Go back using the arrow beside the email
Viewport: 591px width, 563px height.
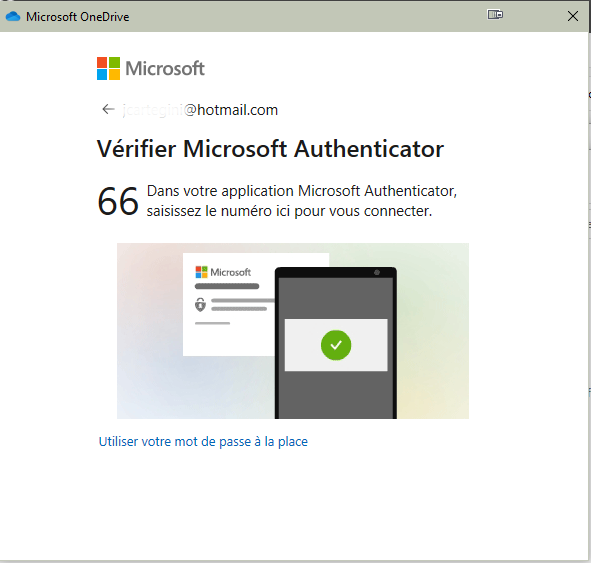[108, 109]
